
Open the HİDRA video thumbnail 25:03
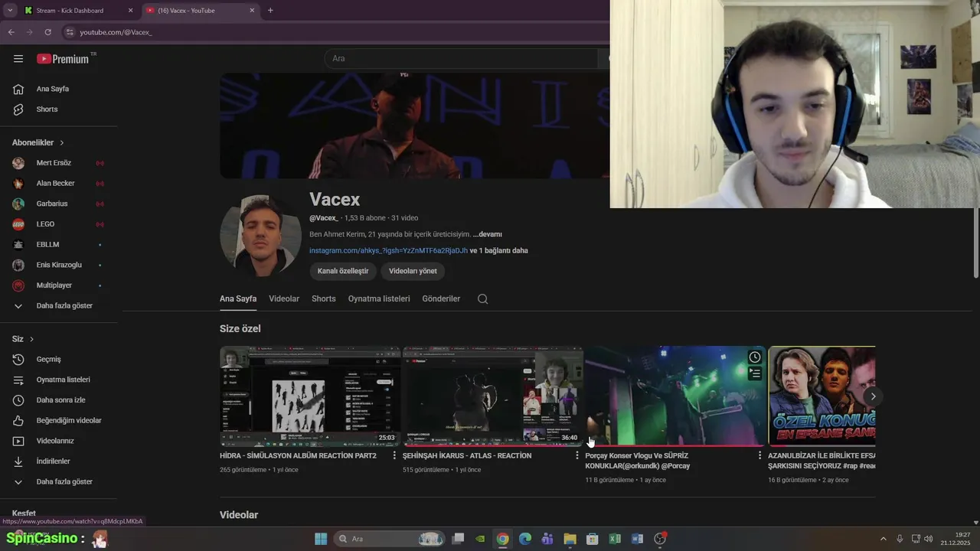[x=309, y=396]
